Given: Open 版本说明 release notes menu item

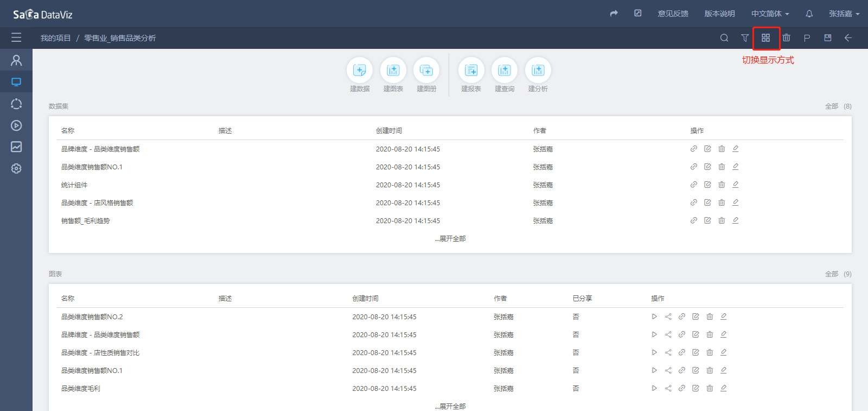Looking at the screenshot, I should tap(719, 14).
